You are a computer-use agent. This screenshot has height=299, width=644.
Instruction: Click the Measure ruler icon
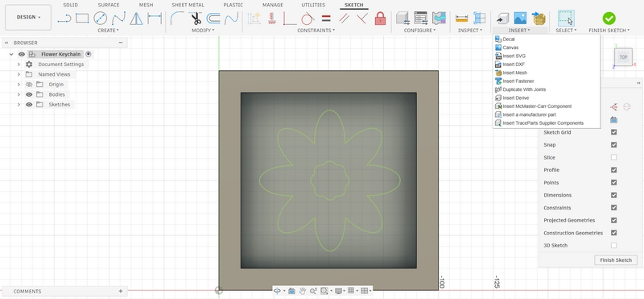pos(461,19)
